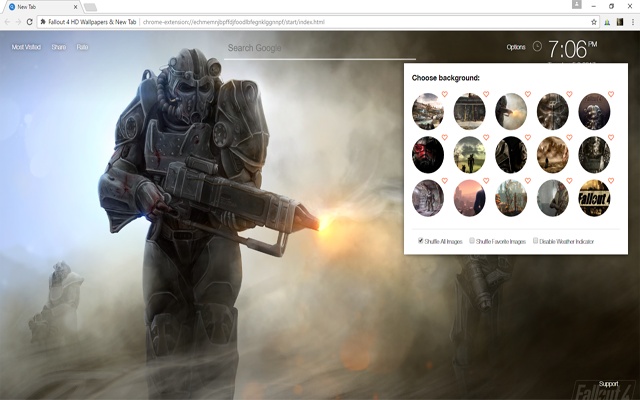Favorite the Fallout 4 logo background heart
This screenshot has width=640, height=400.
(611, 180)
